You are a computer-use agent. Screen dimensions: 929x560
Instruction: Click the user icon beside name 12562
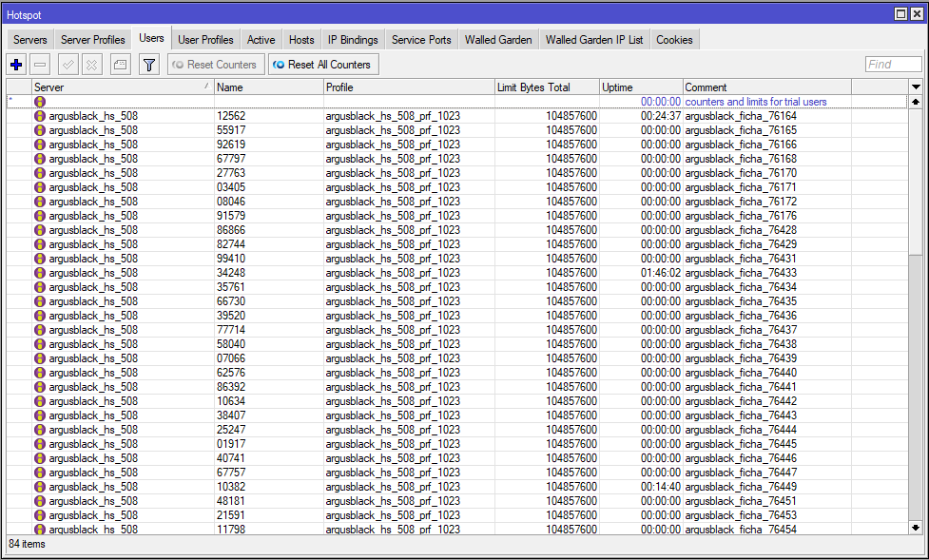tap(40, 116)
